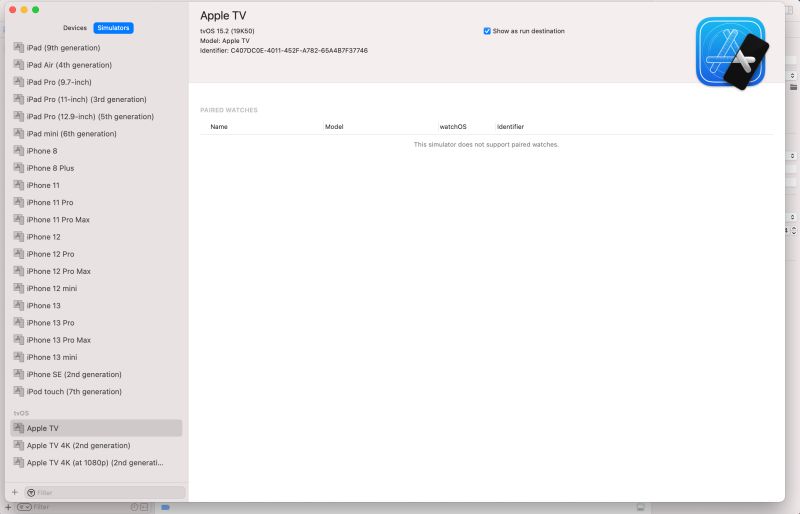Click icon beside iPad Pro (12.9-inch) (5th generation)

(x=19, y=116)
